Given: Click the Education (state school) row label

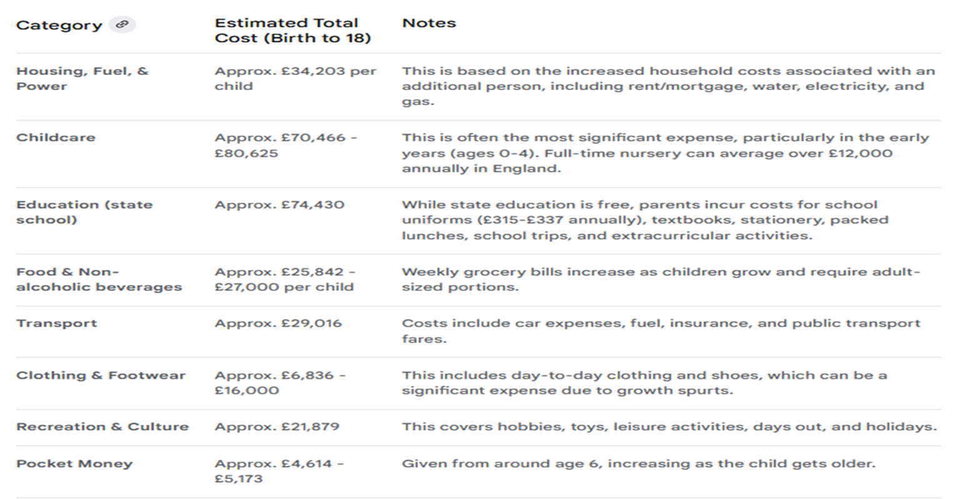Looking at the screenshot, I should coord(84,212).
